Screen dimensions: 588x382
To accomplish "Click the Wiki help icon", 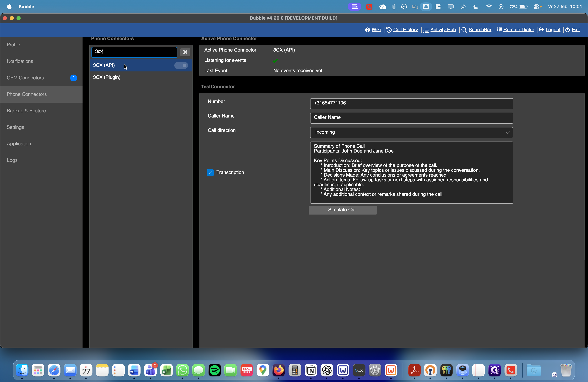I will (367, 30).
